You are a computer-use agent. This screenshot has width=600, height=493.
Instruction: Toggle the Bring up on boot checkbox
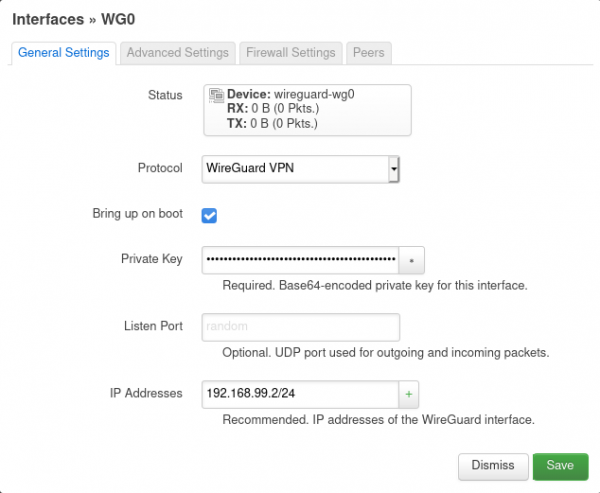point(210,215)
